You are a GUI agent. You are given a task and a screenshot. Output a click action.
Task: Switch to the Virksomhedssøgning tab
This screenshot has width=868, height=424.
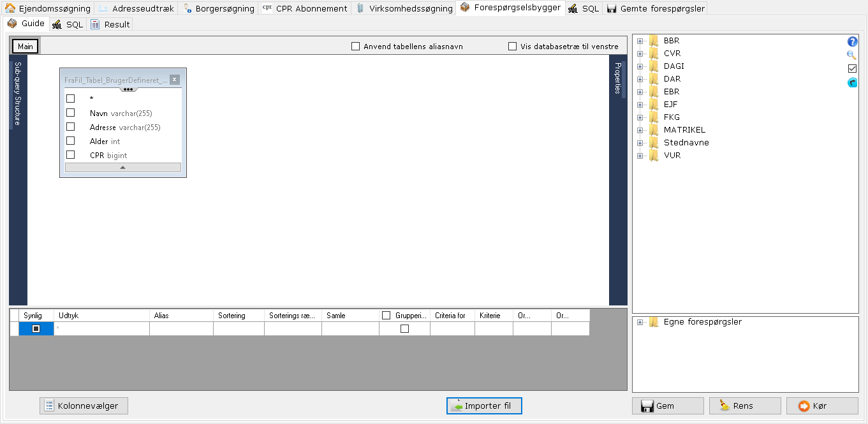(404, 8)
